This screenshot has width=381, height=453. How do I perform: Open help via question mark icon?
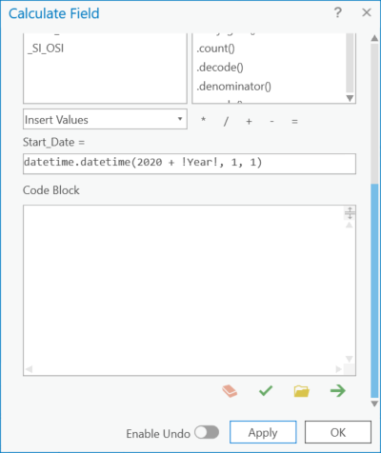click(338, 13)
